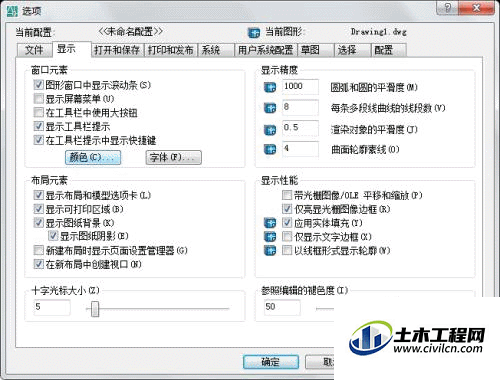Click the render smoothness field showing 0.5
The width and height of the screenshot is (500, 380).
[x=300, y=128]
